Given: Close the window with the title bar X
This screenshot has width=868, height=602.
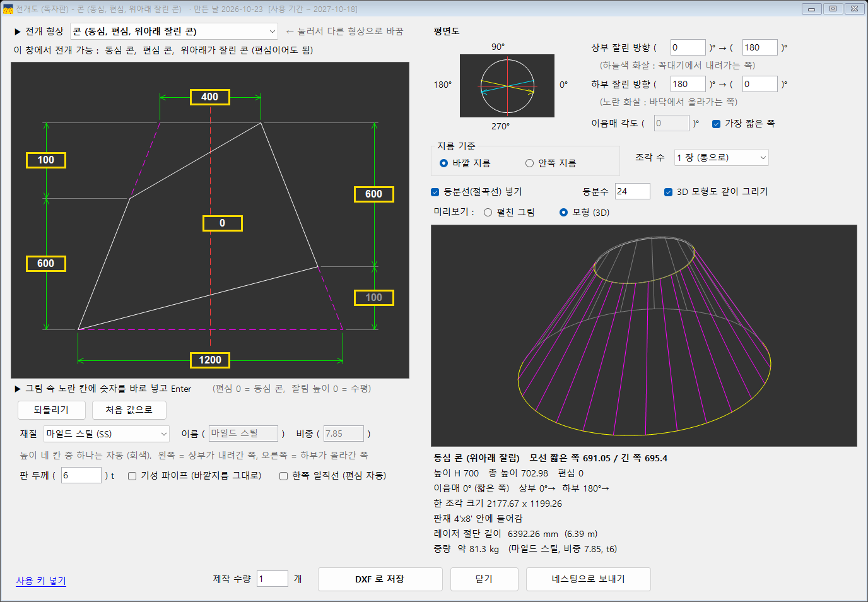Looking at the screenshot, I should pyautogui.click(x=854, y=9).
